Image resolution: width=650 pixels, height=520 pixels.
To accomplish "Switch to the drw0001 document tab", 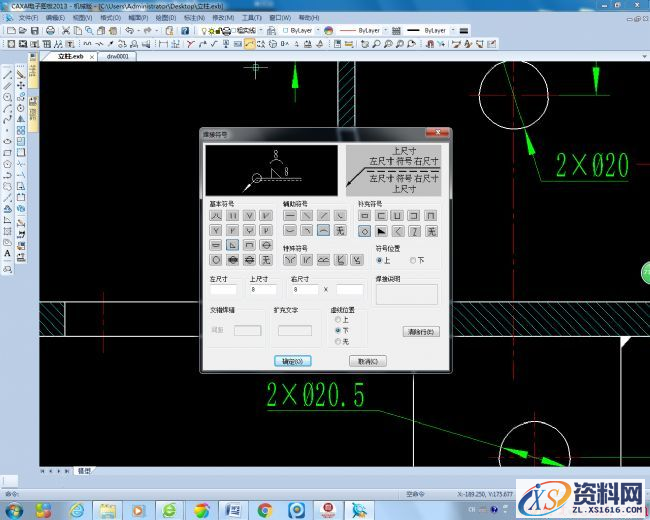I will (x=118, y=56).
